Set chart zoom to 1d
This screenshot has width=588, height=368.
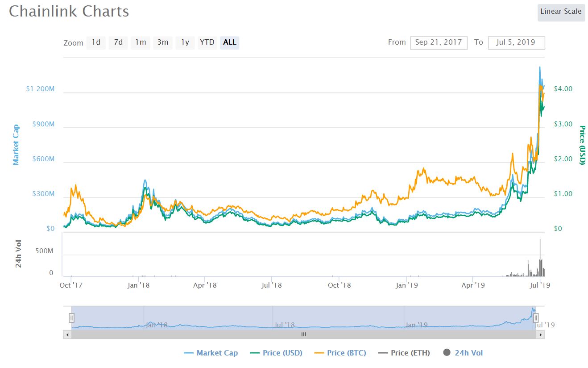96,42
